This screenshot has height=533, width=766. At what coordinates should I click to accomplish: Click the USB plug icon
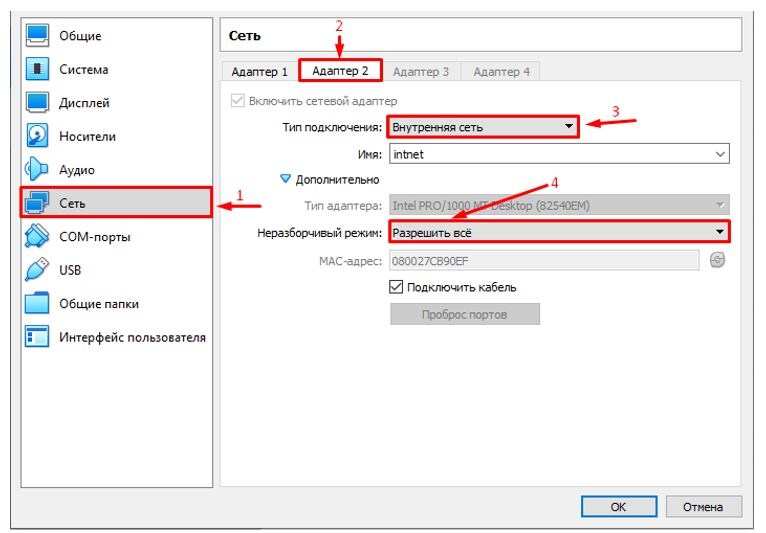[x=37, y=270]
